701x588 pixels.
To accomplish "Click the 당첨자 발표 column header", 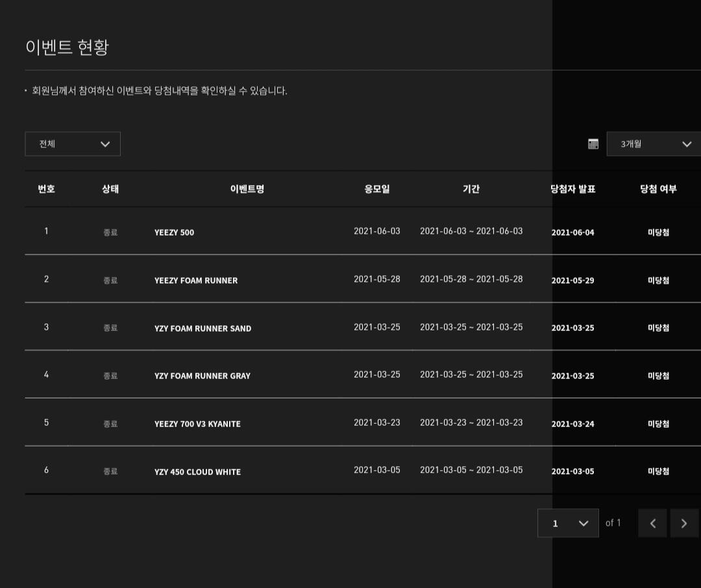I will pos(572,189).
